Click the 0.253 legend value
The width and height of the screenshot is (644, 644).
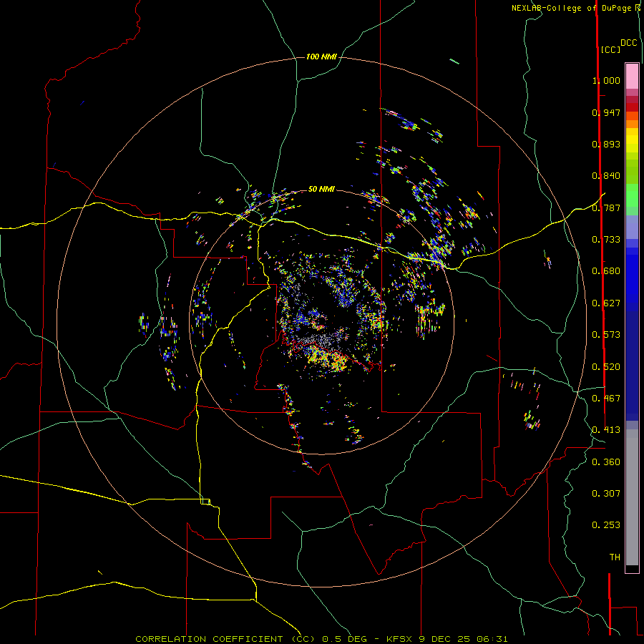tap(606, 525)
